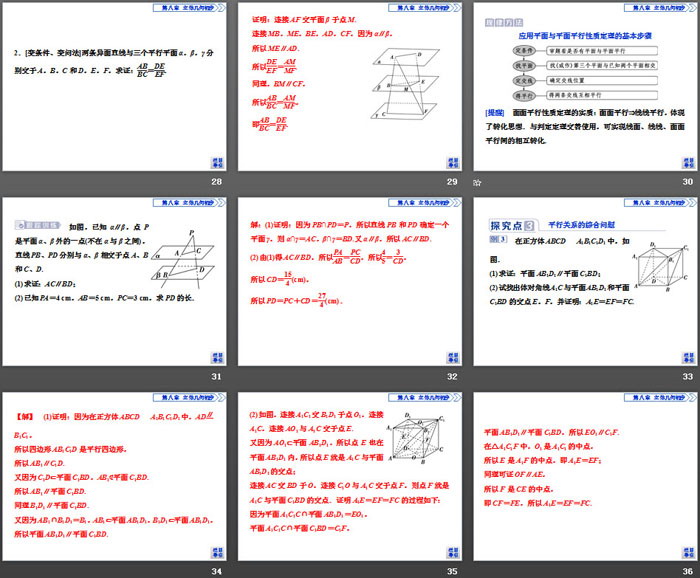Click the blue corner icon on slide 28

pos(217,163)
